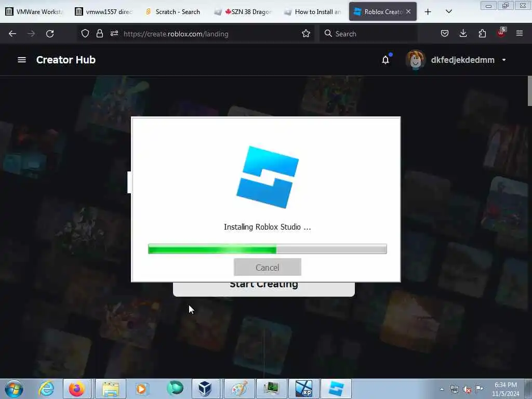The height and width of the screenshot is (399, 532).
Task: Open the Creator Hub hamburger menu
Action: [22, 60]
